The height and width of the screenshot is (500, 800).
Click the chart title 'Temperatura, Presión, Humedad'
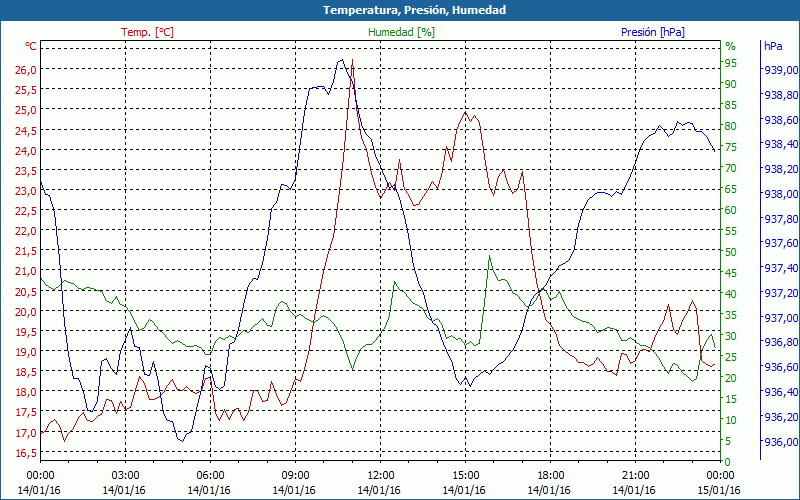(x=414, y=10)
